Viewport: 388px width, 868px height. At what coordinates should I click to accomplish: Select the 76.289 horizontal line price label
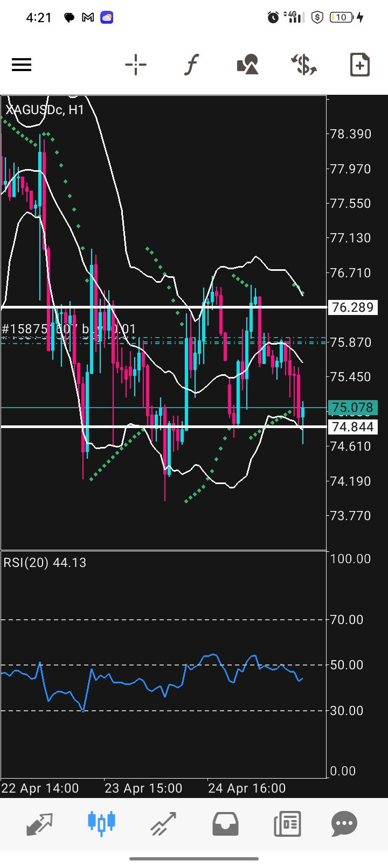(x=352, y=307)
